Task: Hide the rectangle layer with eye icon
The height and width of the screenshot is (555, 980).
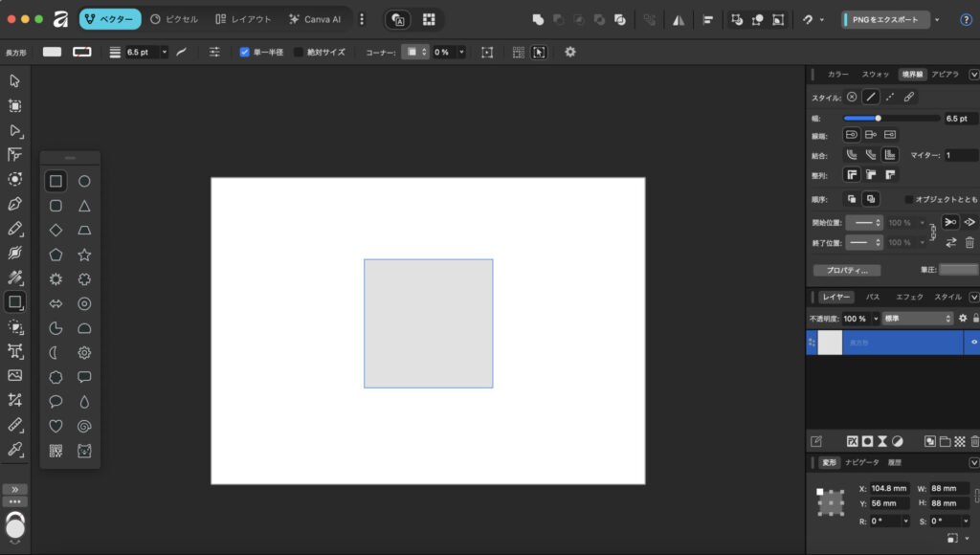Action: [x=974, y=342]
